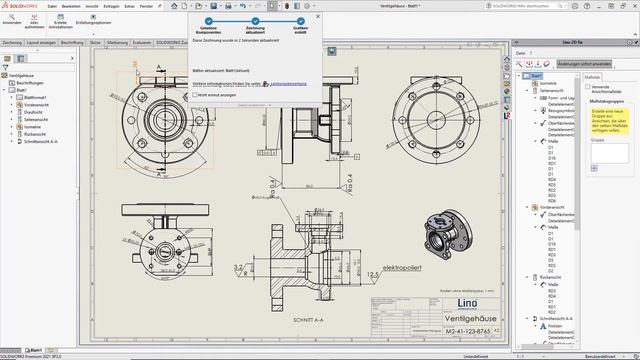Switch to the PropertyManager panel icon

(x=21, y=58)
